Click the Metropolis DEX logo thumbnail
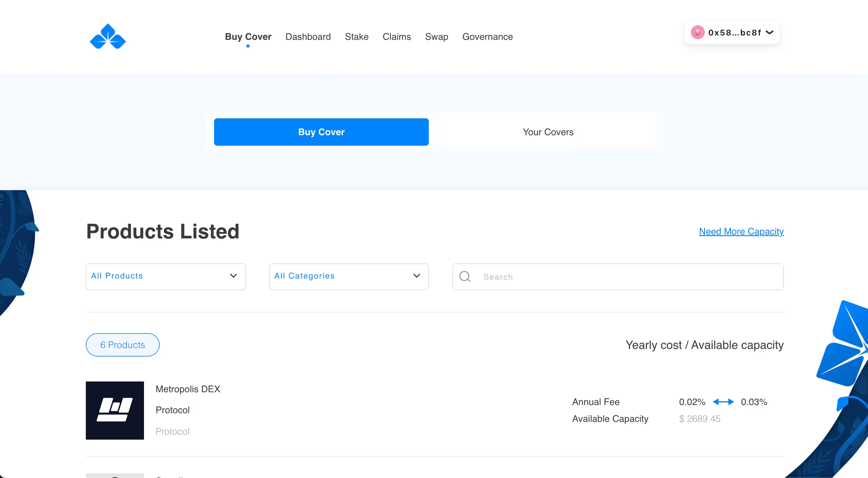This screenshot has width=868, height=478. (x=115, y=410)
